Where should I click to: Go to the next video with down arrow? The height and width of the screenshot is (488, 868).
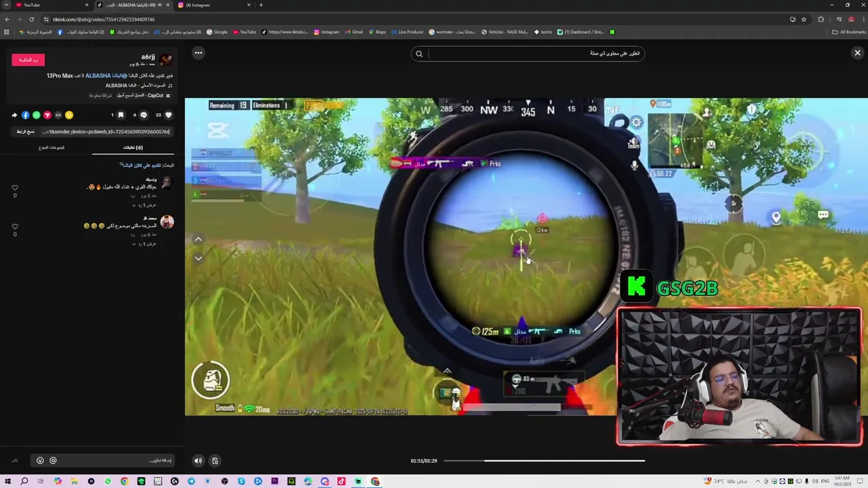pos(198,258)
